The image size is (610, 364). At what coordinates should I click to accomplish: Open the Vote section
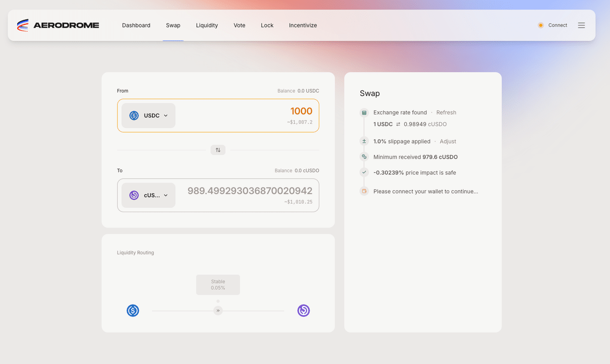click(239, 25)
